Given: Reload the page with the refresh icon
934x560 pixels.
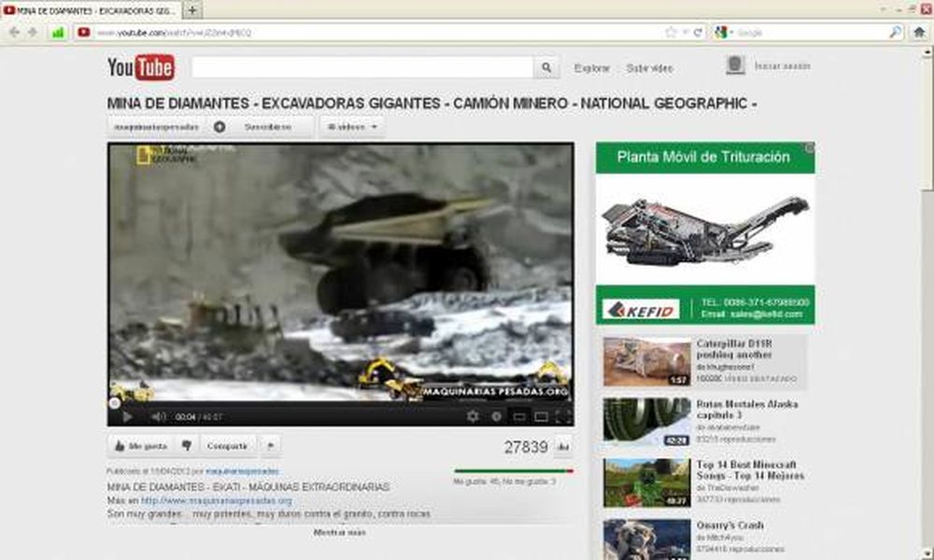Looking at the screenshot, I should pos(698,32).
